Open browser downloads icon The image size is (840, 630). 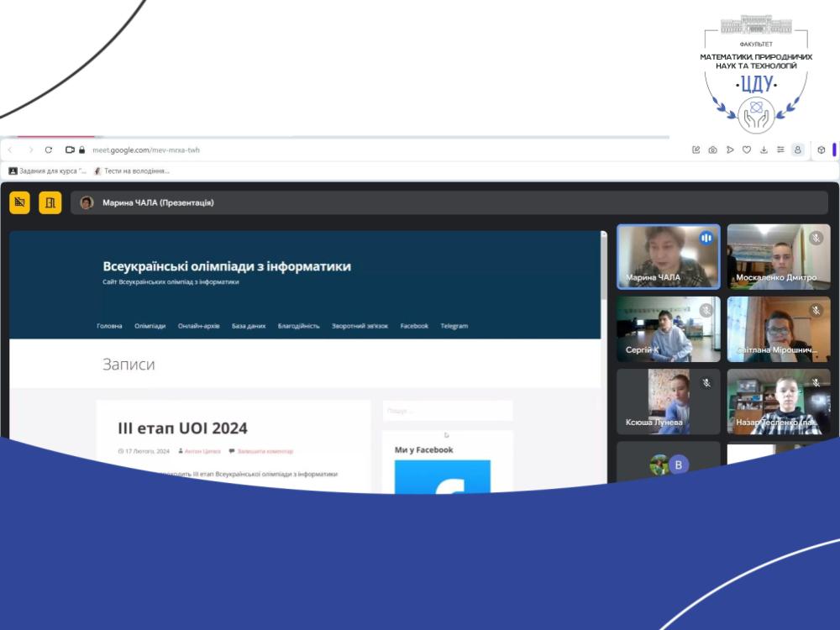pyautogui.click(x=764, y=150)
